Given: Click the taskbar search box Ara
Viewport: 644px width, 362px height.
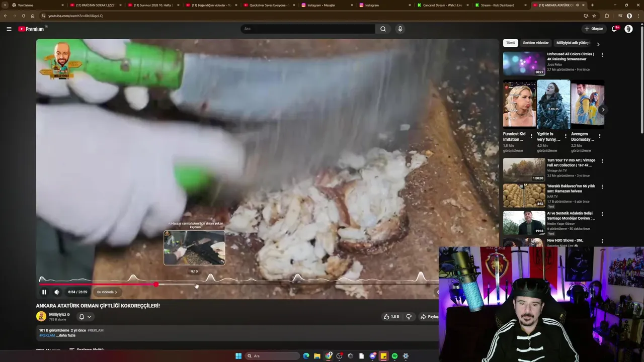Looking at the screenshot, I should tap(272, 356).
